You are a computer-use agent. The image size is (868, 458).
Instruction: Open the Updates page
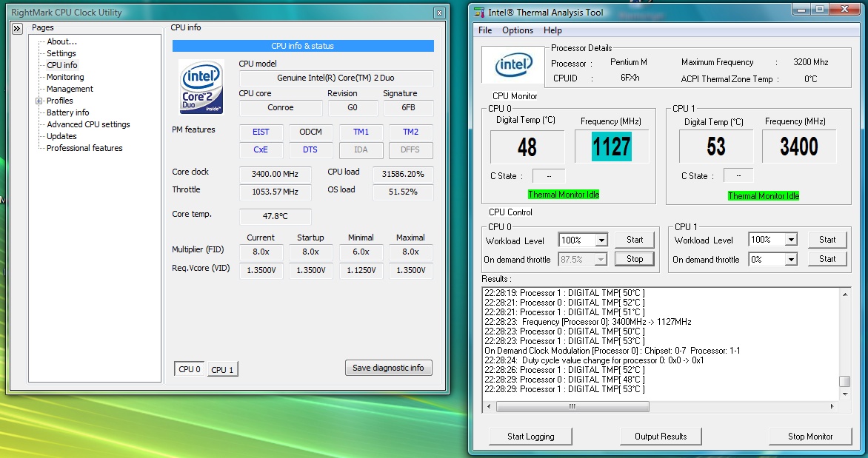61,136
